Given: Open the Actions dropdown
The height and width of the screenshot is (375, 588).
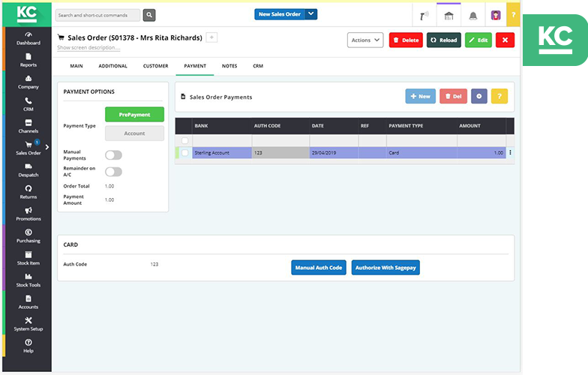Looking at the screenshot, I should coord(365,40).
